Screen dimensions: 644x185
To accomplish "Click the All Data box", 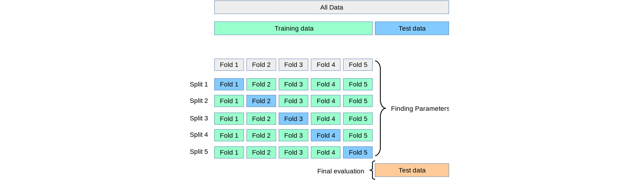I will tap(332, 7).
